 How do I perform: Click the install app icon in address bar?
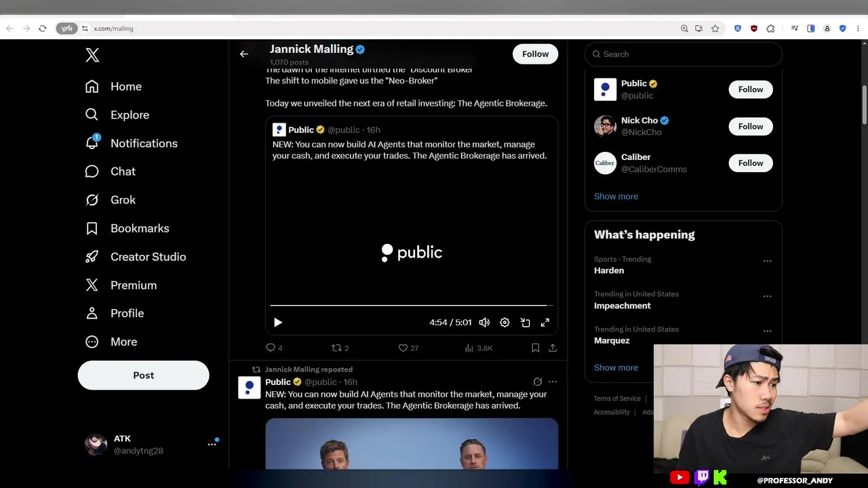pyautogui.click(x=699, y=28)
